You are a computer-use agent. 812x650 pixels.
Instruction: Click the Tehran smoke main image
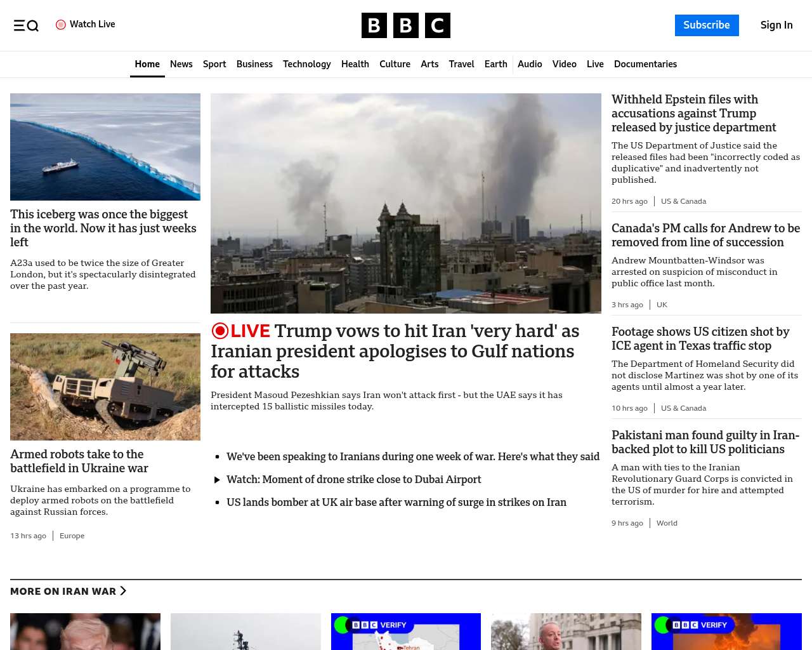point(406,203)
